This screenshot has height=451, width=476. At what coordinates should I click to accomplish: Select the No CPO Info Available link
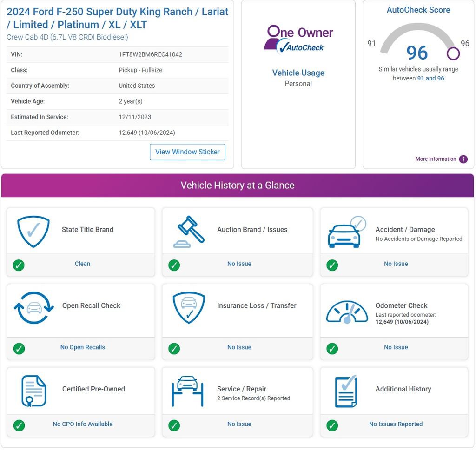pos(83,424)
